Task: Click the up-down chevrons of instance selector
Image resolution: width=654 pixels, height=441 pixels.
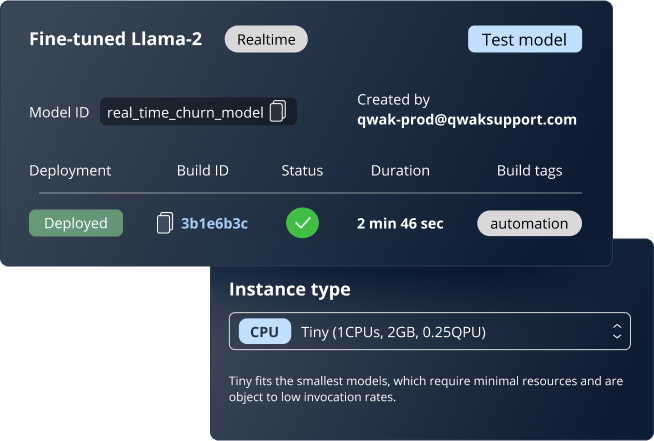Action: point(617,332)
